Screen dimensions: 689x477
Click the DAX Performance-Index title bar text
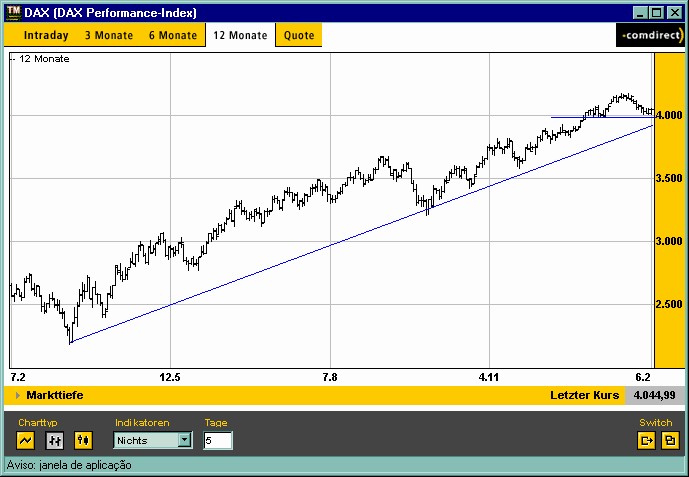pyautogui.click(x=110, y=13)
